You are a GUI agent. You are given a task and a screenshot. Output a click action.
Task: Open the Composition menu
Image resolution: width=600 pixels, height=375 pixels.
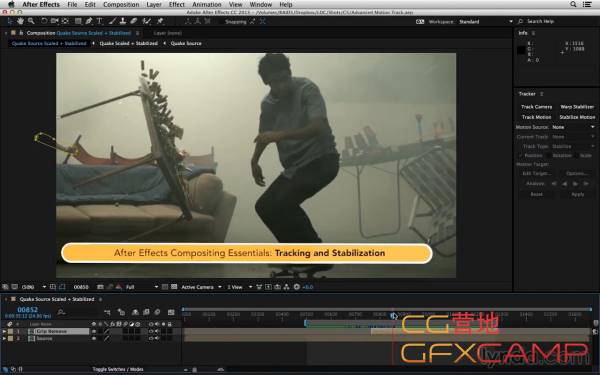[x=121, y=5]
